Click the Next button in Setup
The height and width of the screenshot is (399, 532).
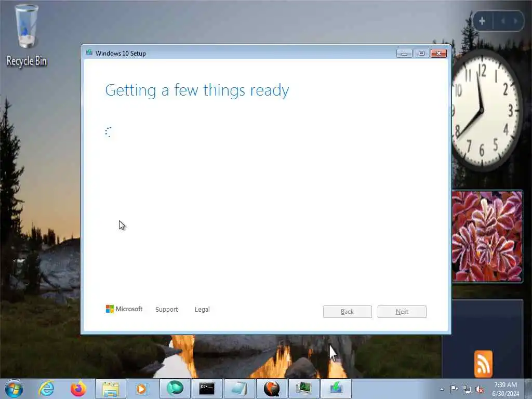point(402,312)
